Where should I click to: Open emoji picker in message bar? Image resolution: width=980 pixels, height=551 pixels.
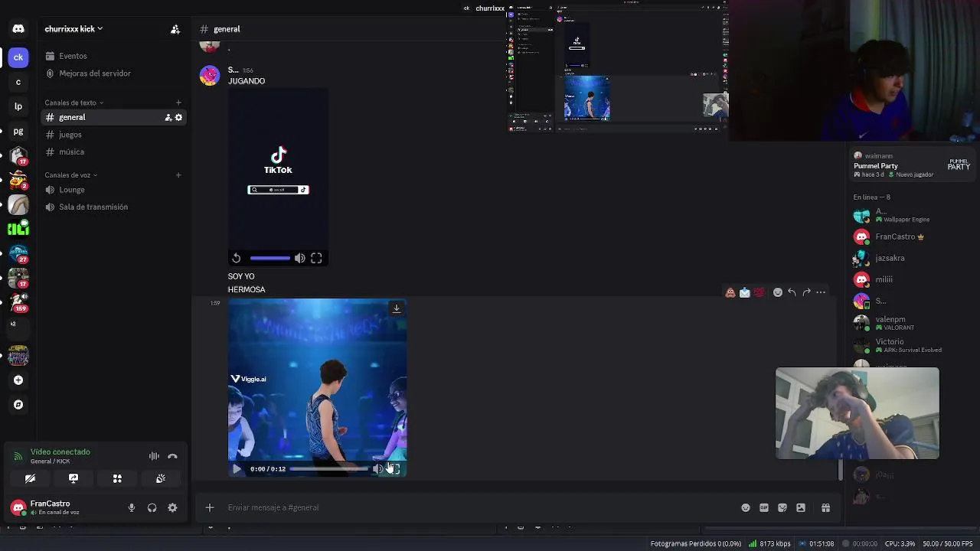coord(746,507)
